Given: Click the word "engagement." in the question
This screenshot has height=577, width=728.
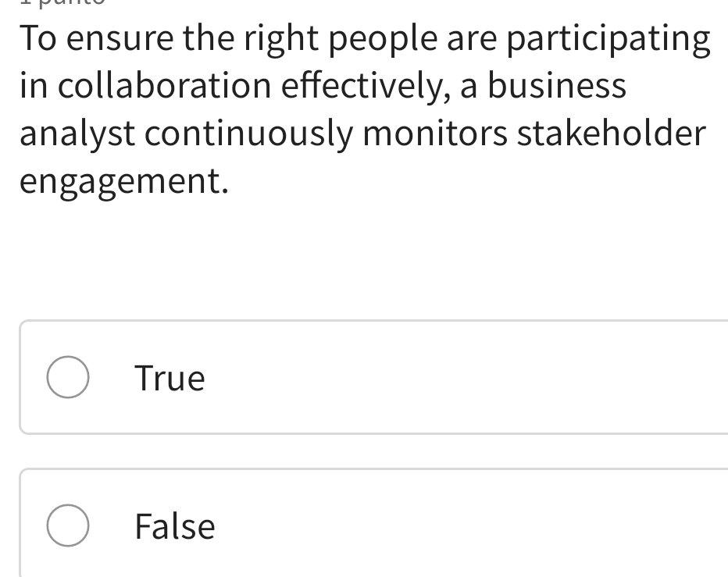Looking at the screenshot, I should click(x=125, y=183).
